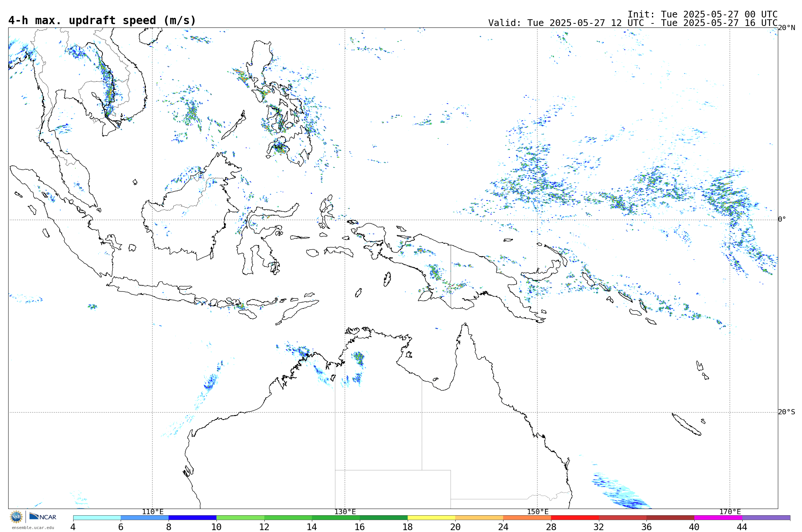
Task: Select the light orange 20-24 color swatch
Action: coord(479,518)
